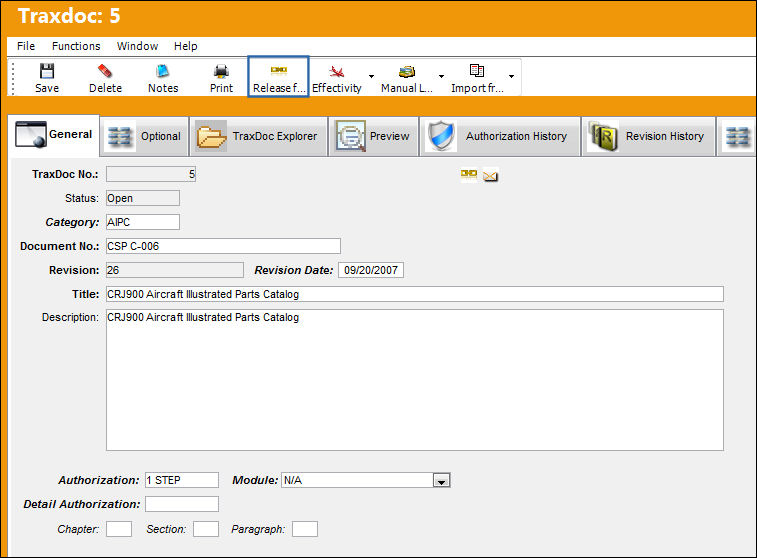Click the TraxDoc No. field
The height and width of the screenshot is (558, 757).
coord(151,174)
